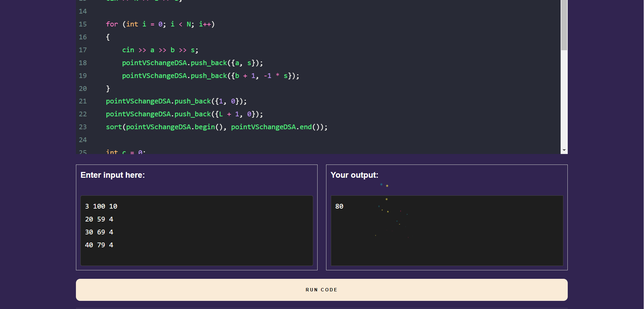Click the scrollbar down arrow in editor
The width and height of the screenshot is (644, 309).
tap(564, 150)
